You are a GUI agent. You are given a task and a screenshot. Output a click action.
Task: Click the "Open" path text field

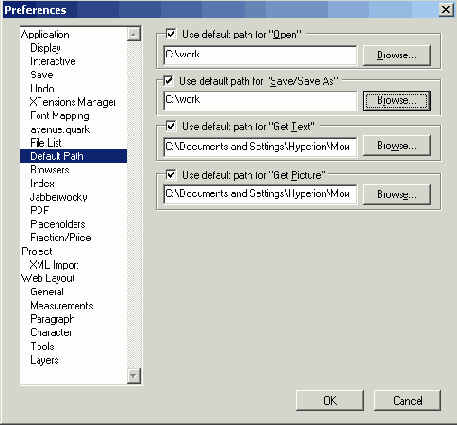click(260, 55)
